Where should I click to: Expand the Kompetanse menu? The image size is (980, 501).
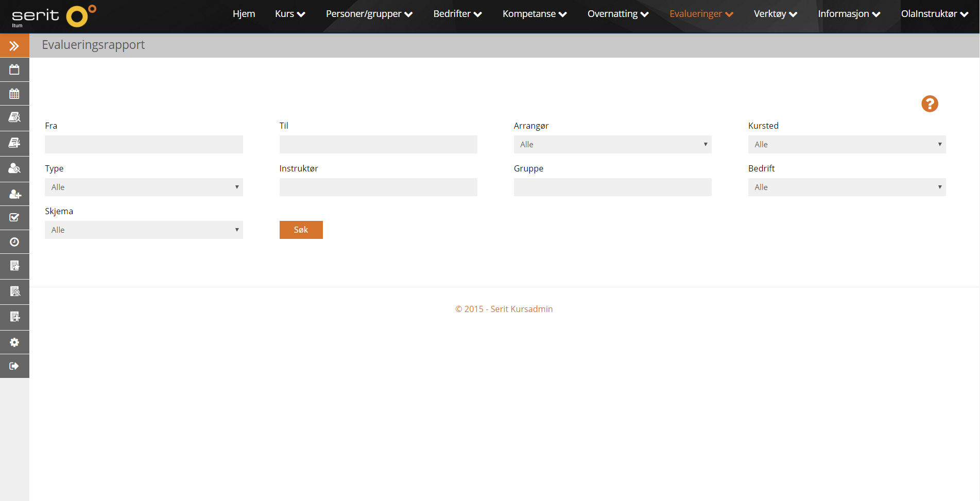coord(535,14)
